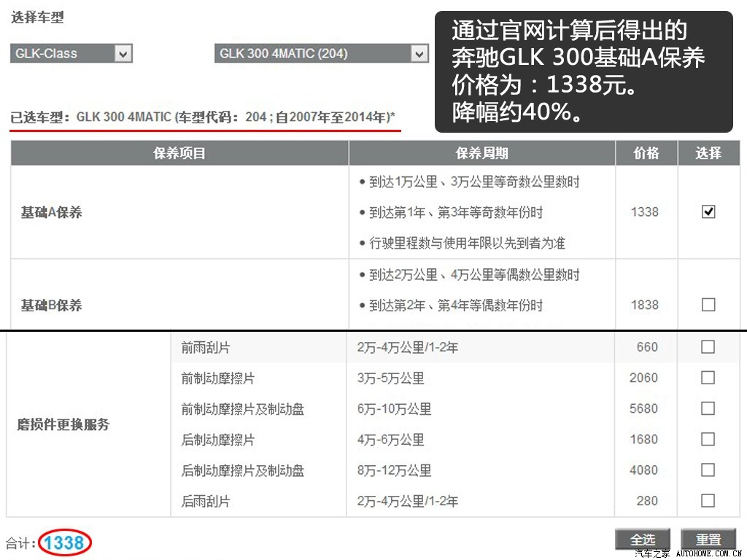
Task: Click the price 5680 cell
Action: pos(643,408)
